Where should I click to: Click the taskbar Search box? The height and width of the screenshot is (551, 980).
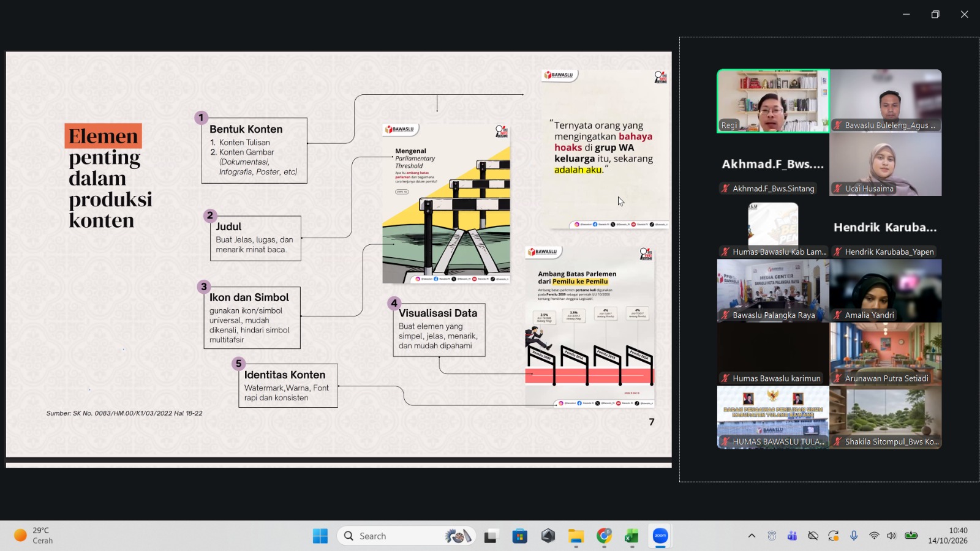click(x=406, y=536)
